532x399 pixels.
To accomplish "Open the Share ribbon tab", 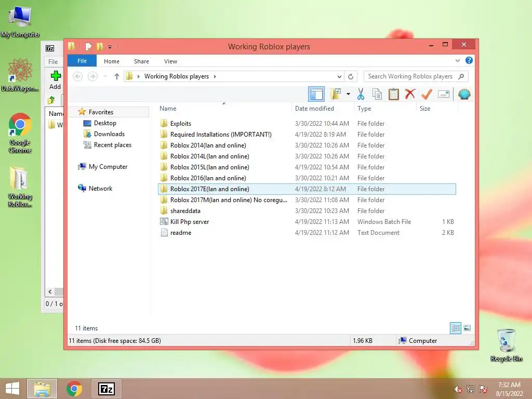I will 141,61.
